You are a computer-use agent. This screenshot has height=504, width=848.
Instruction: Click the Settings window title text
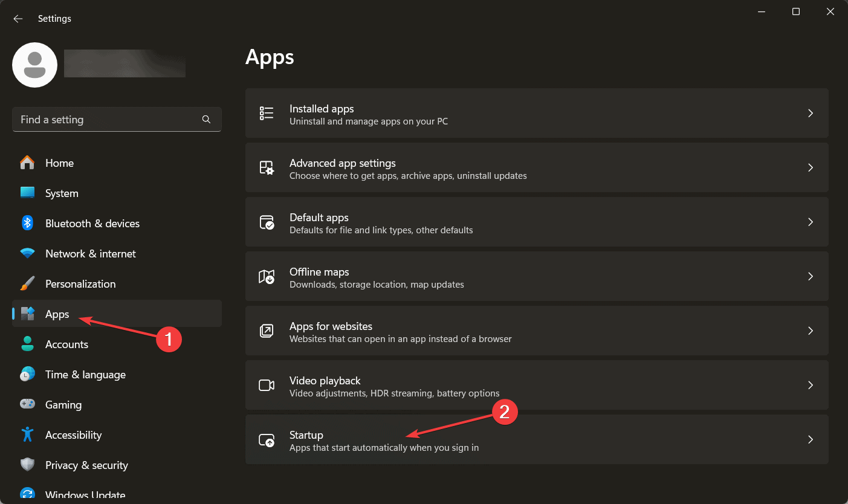54,19
